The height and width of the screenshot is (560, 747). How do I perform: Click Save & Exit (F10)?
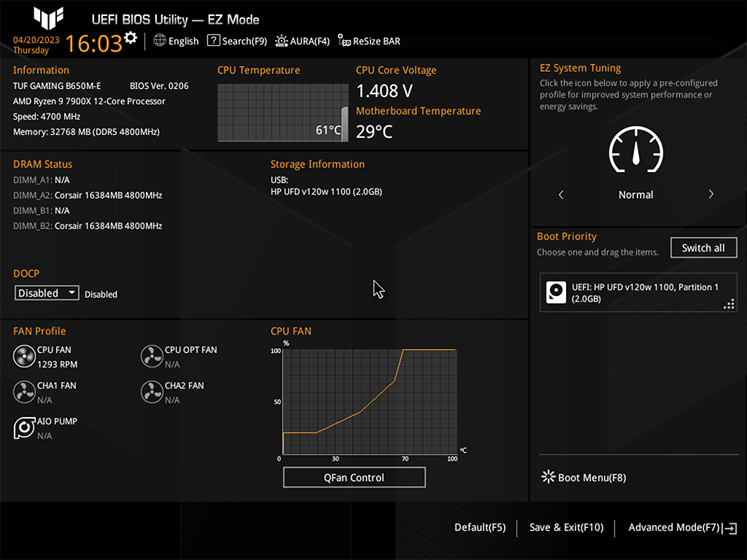pos(566,528)
